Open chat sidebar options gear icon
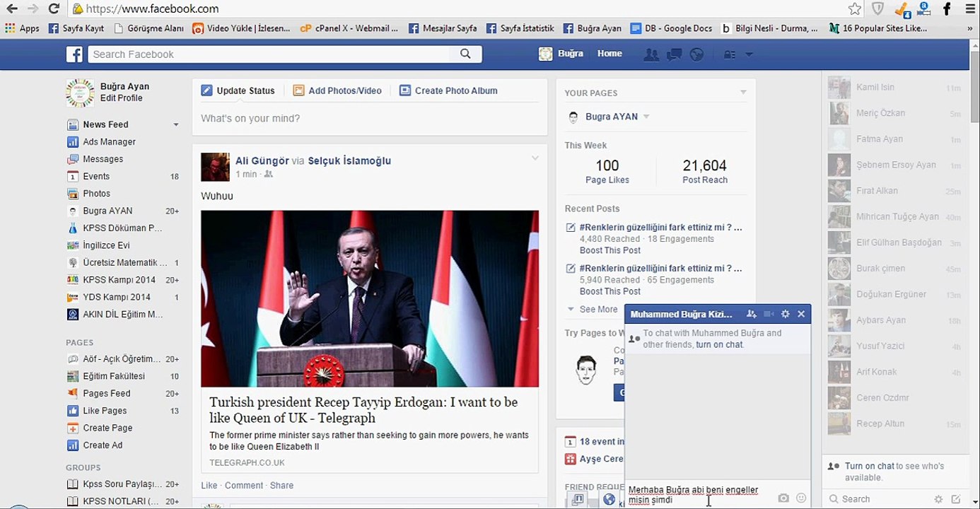The height and width of the screenshot is (509, 980). 938,499
